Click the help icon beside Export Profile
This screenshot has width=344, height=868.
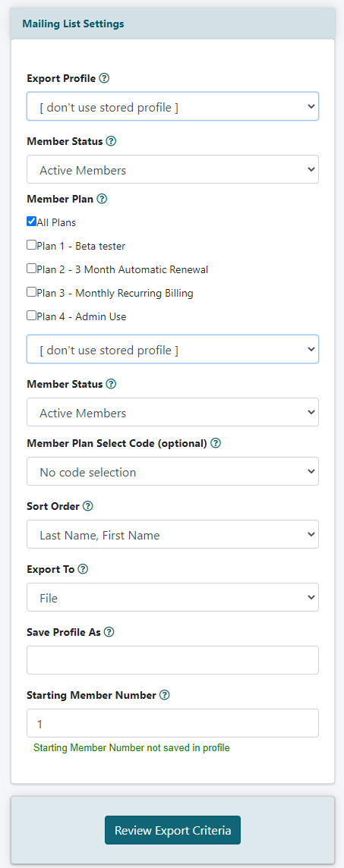pyautogui.click(x=104, y=78)
